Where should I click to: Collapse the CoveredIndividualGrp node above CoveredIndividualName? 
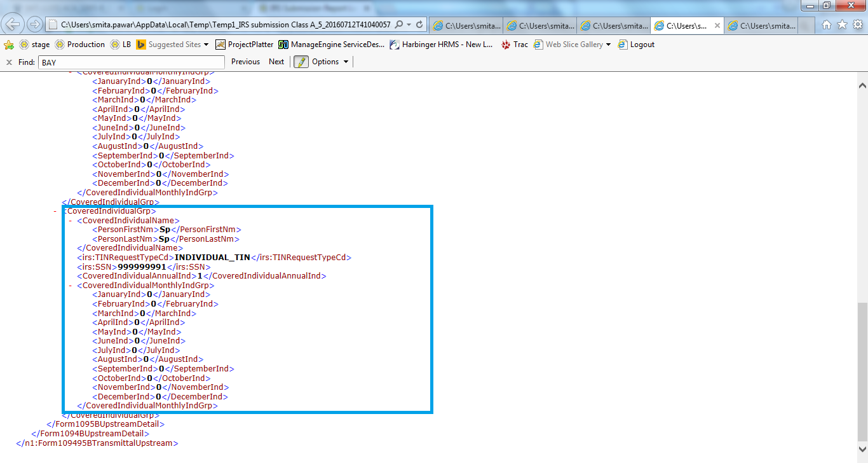click(55, 211)
